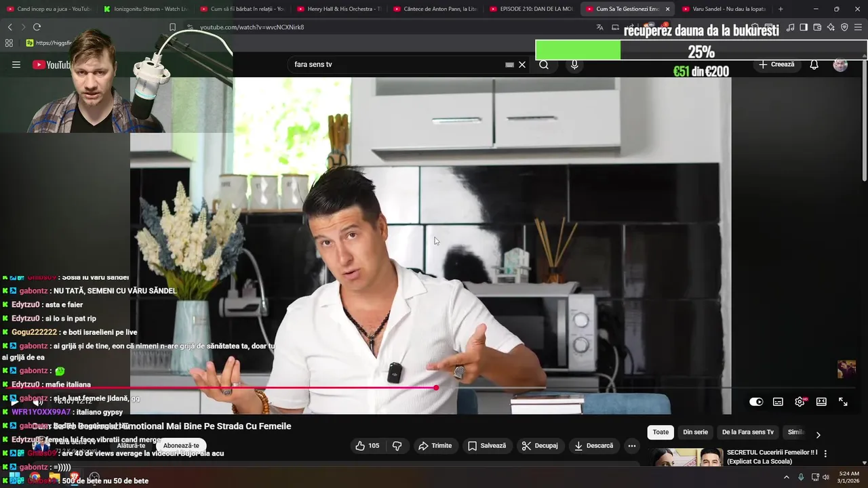This screenshot has height=488, width=868.
Task: Open browser music player icon
Action: coord(790,27)
